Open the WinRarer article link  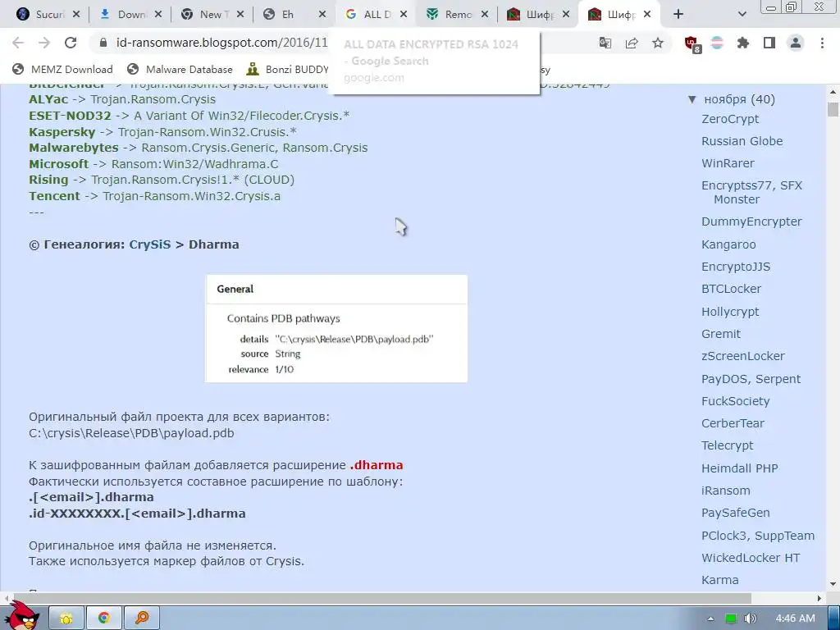click(x=728, y=163)
